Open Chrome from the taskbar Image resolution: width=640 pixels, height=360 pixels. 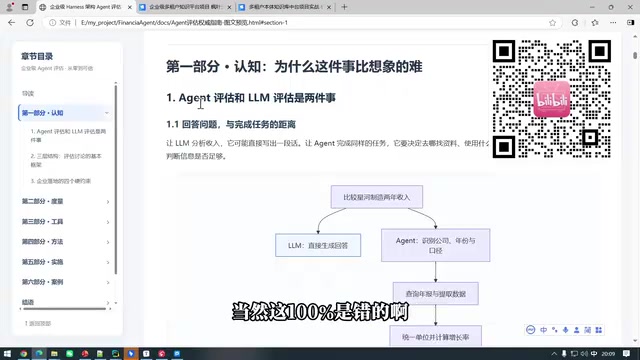23,353
